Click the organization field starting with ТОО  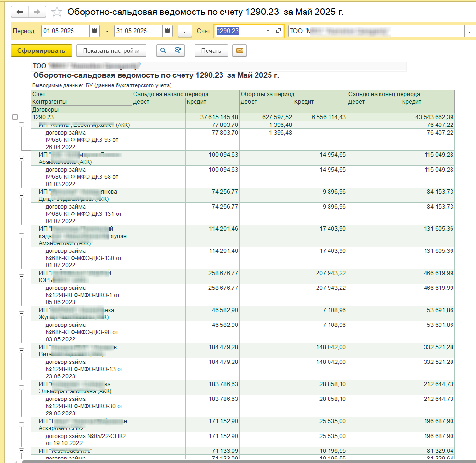[x=377, y=31]
